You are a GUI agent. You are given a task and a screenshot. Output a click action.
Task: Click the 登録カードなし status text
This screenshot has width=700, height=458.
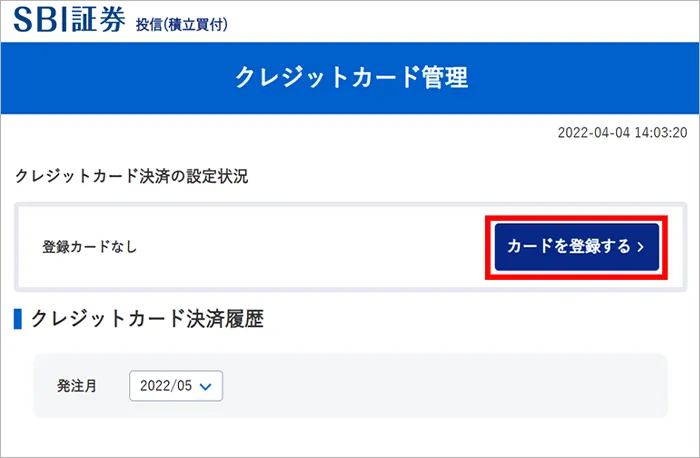pos(89,247)
